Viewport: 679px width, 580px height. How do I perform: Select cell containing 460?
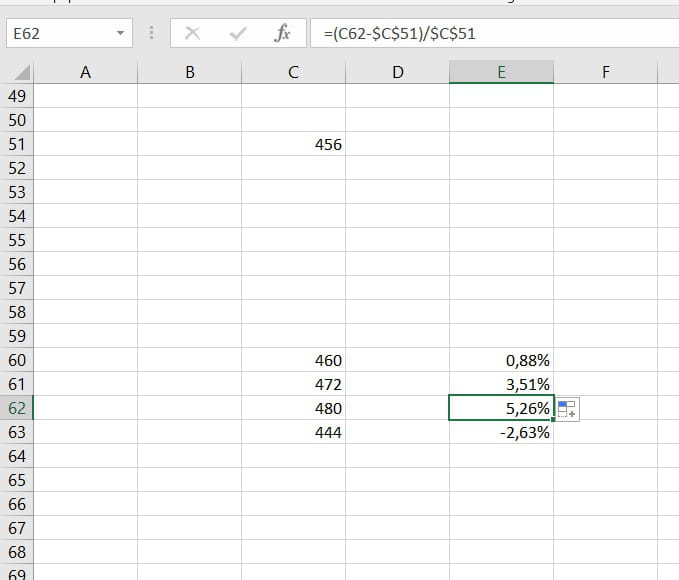pyautogui.click(x=293, y=360)
